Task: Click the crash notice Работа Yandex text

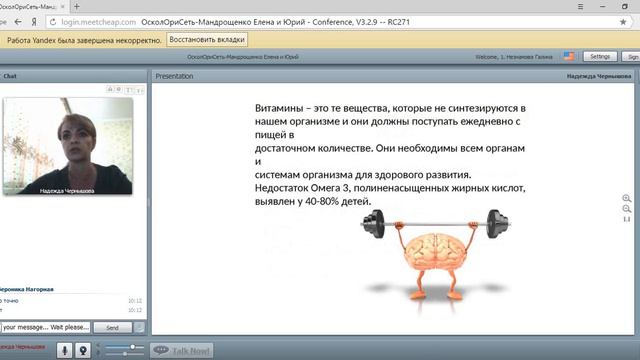Action: 84,40
